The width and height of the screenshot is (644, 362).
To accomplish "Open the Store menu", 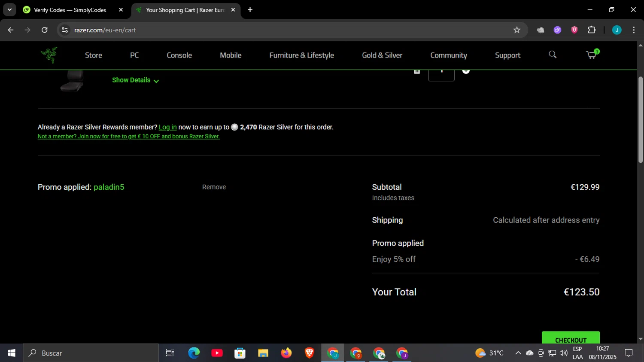I will pyautogui.click(x=94, y=55).
